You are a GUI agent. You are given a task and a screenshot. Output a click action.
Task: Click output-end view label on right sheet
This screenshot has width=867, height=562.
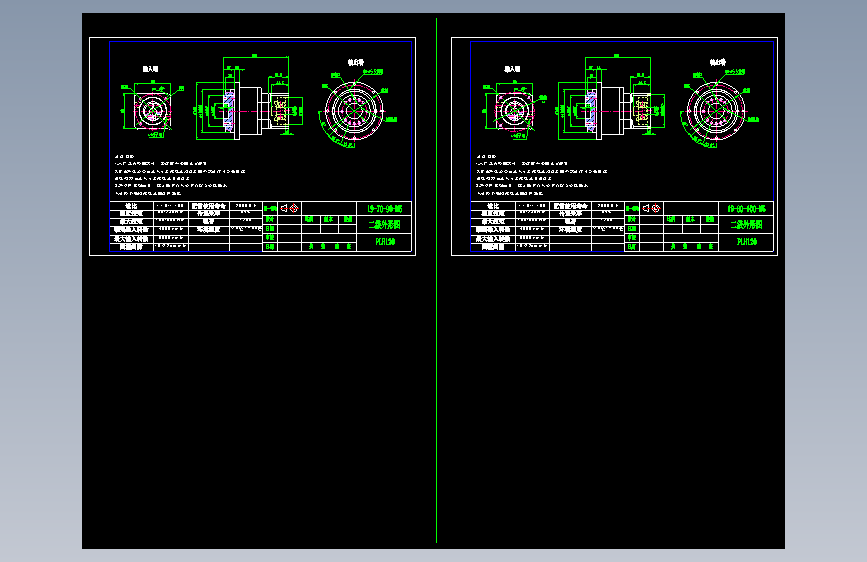pos(718,63)
